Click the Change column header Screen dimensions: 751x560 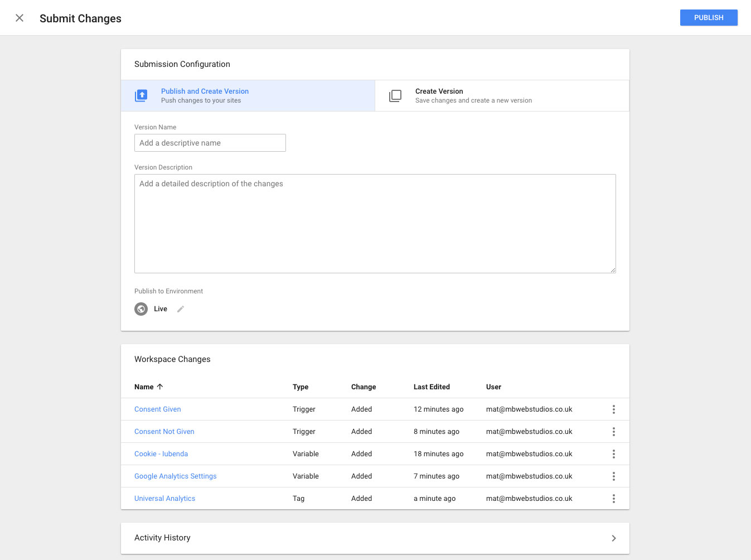pyautogui.click(x=364, y=387)
